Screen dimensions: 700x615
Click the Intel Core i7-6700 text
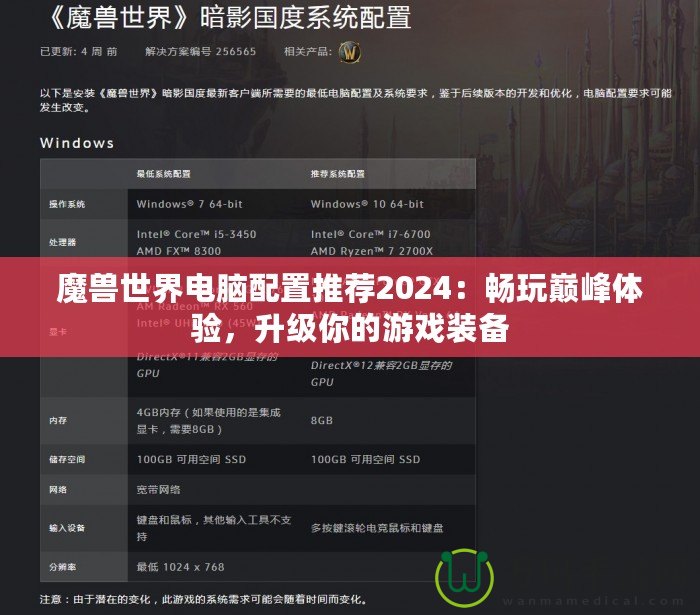[x=371, y=234]
